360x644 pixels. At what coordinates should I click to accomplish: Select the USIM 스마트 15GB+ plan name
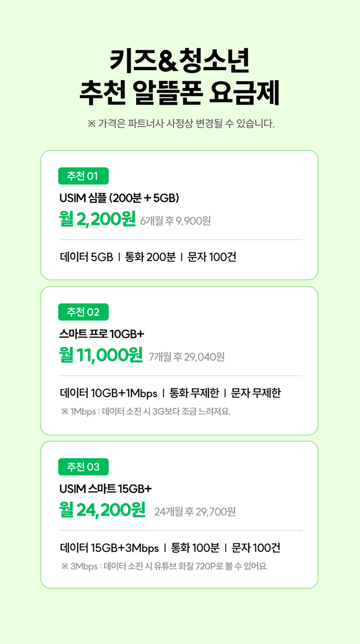pyautogui.click(x=106, y=489)
